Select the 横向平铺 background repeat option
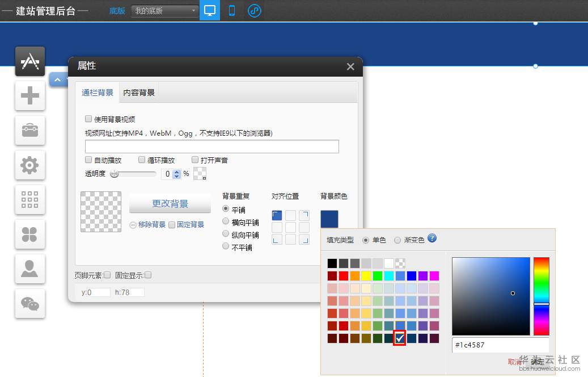This screenshot has width=588, height=377. 226,222
